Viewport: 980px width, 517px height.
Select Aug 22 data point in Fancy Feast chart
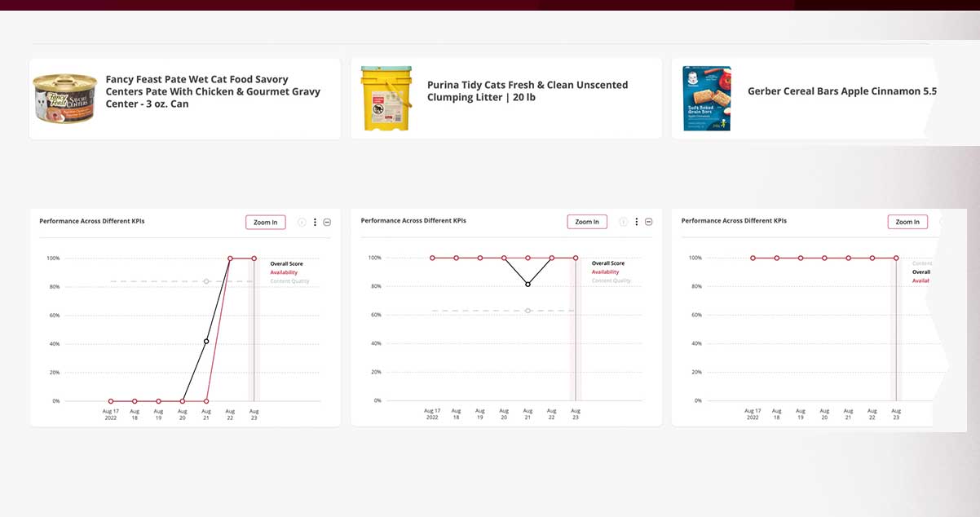click(230, 258)
